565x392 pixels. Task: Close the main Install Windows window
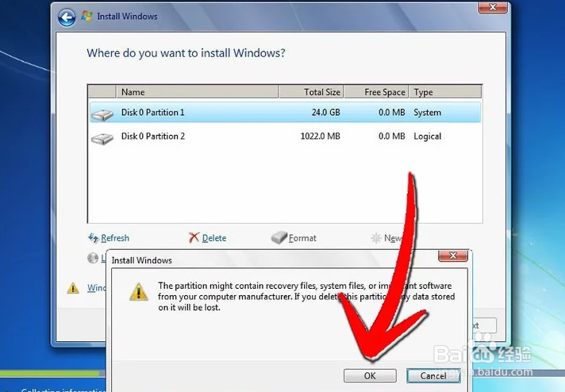click(493, 7)
